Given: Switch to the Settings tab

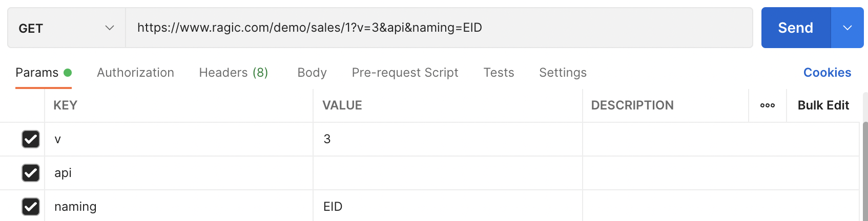Looking at the screenshot, I should tap(563, 73).
